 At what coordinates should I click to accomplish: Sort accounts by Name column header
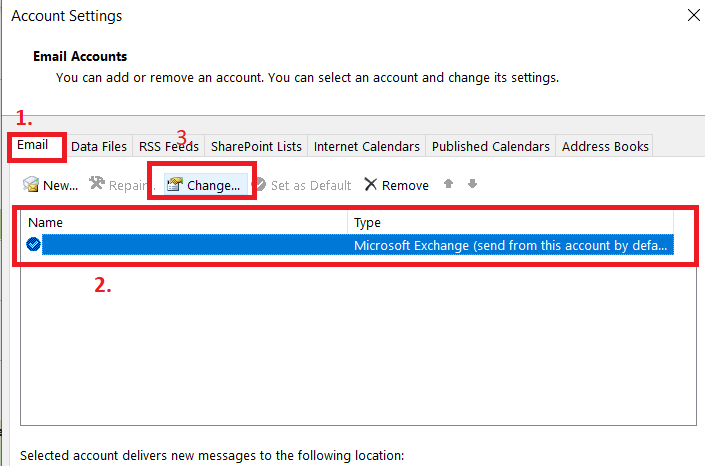185,223
